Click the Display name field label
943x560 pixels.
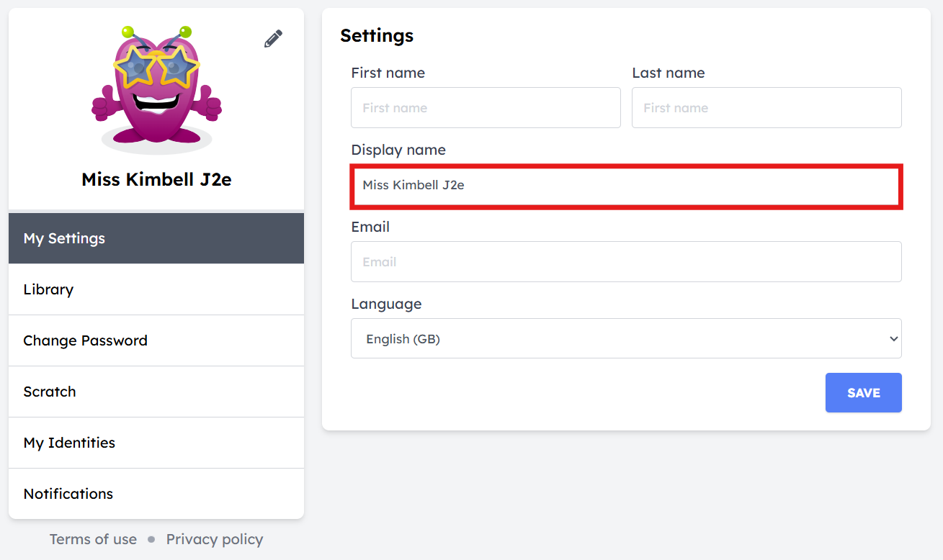click(x=398, y=150)
